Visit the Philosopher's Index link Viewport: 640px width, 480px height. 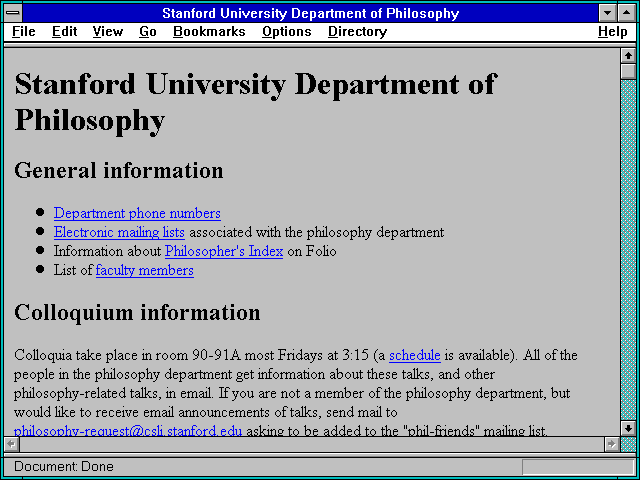click(224, 251)
